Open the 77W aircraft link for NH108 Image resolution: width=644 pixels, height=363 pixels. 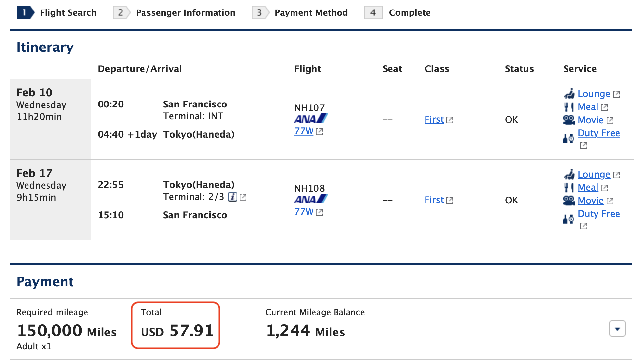(x=304, y=212)
